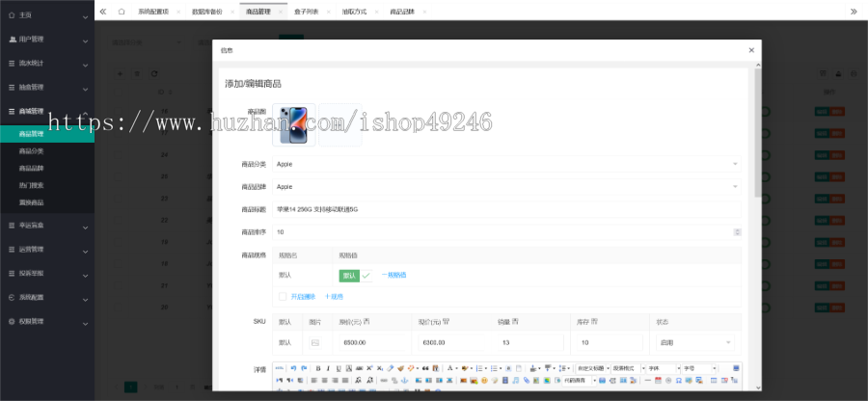868x401 pixels.
Task: Switch to the 抽取方式 tab
Action: click(354, 11)
